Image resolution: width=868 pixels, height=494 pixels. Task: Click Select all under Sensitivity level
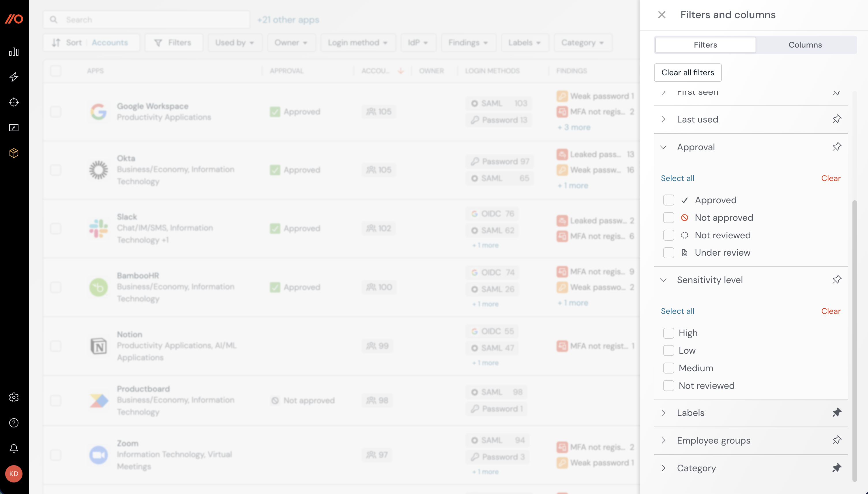click(677, 311)
